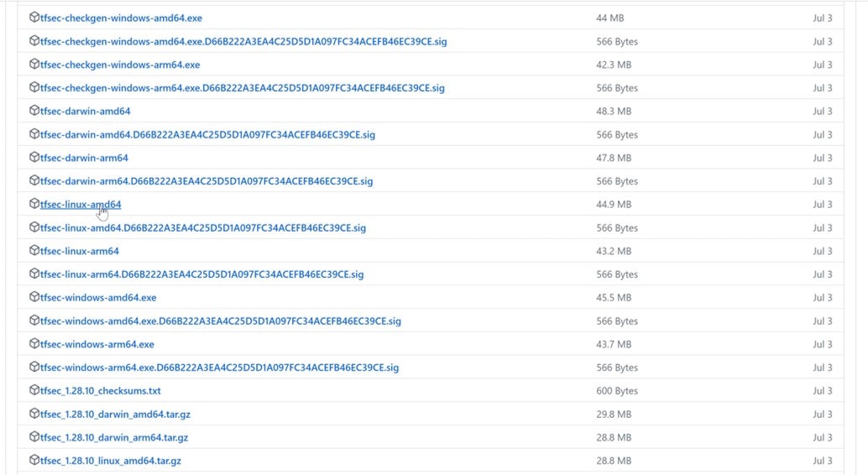Open tfsec-checkgen-windows-arm64.exe link
The height and width of the screenshot is (475, 868).
pyautogui.click(x=120, y=65)
